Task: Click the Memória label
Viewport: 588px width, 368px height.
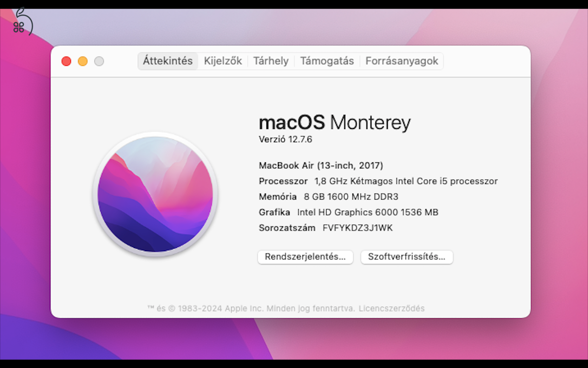Action: (277, 196)
